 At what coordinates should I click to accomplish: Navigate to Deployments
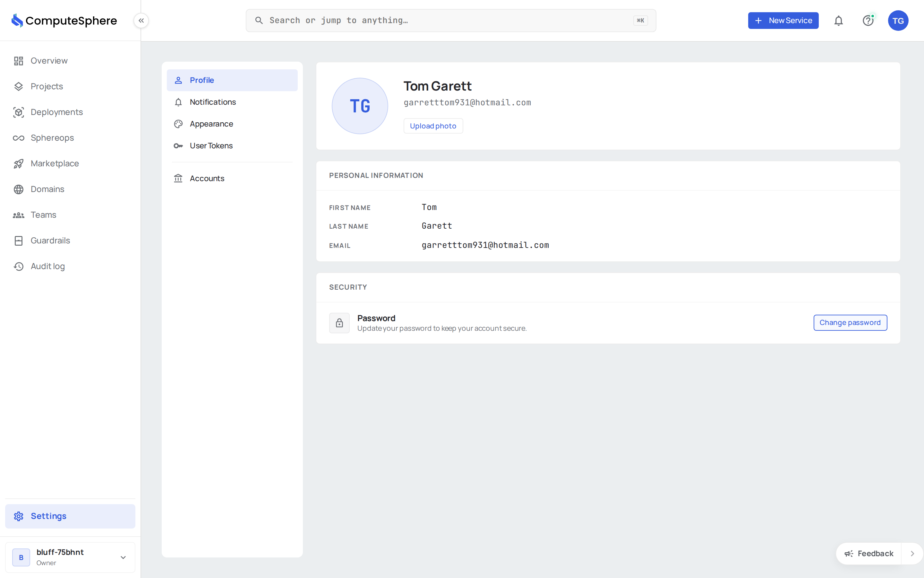point(70,112)
